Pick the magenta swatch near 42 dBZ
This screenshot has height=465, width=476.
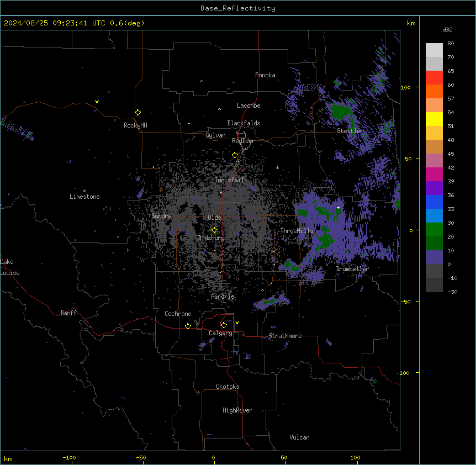click(434, 174)
